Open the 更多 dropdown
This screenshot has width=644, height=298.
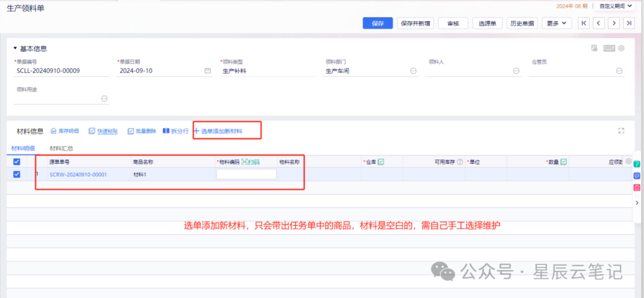click(557, 23)
